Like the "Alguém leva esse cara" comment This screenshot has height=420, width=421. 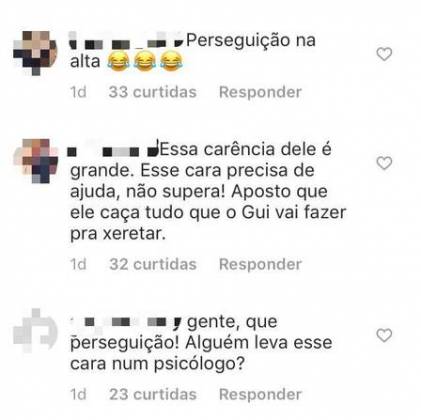384,335
